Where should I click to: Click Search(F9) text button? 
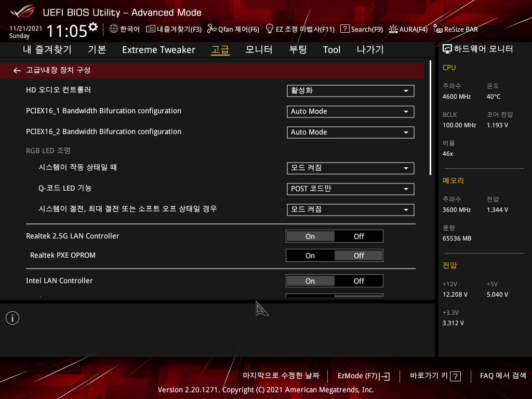(x=367, y=29)
